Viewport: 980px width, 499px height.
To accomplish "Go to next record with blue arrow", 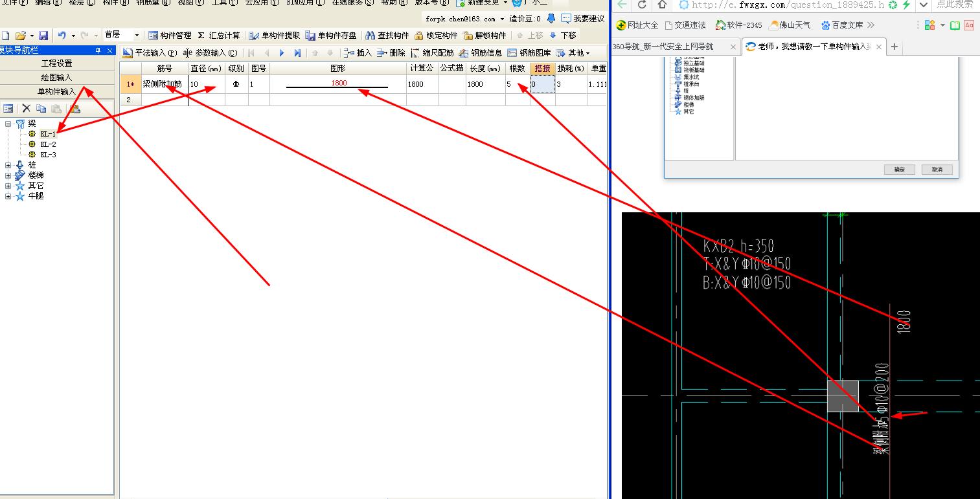I will (282, 53).
